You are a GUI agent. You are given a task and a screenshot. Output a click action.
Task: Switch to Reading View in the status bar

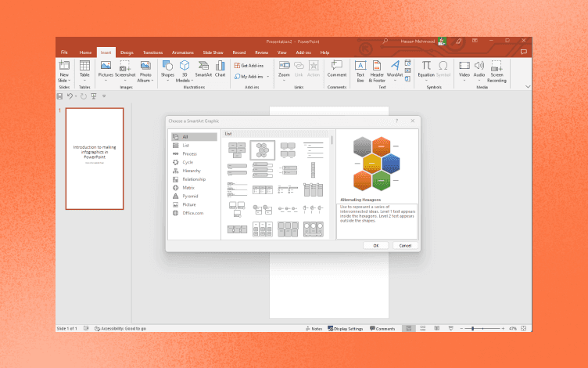[437, 329]
